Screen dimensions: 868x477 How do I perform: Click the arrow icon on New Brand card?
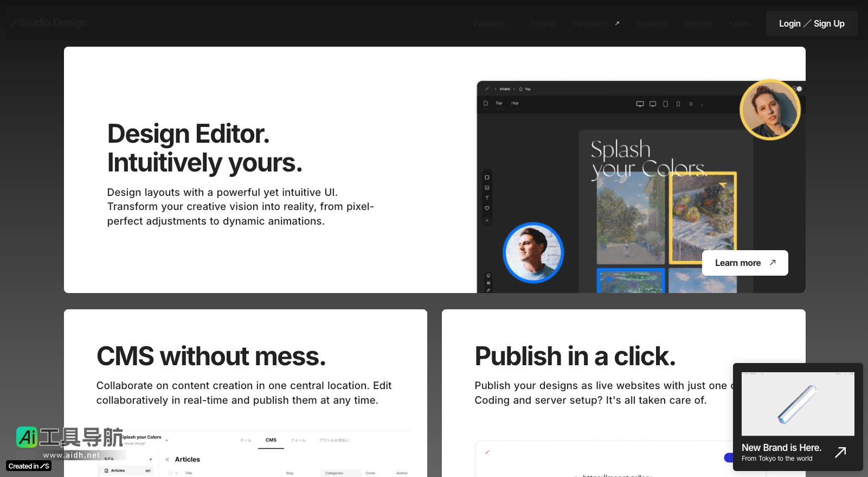coord(840,452)
